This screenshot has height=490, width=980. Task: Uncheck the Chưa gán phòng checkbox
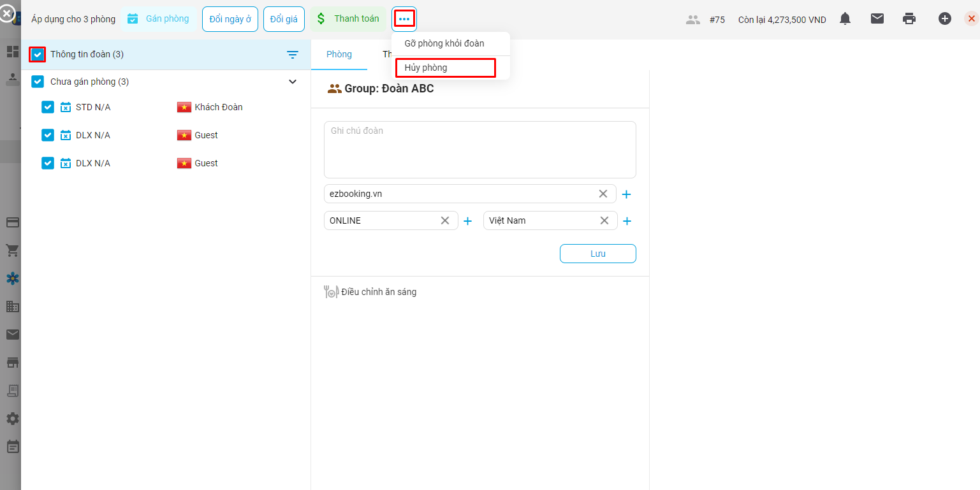(x=38, y=82)
